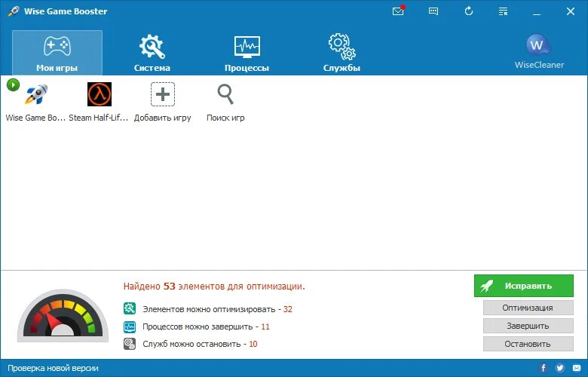Open the Службы tab
This screenshot has height=377, width=588.
tap(341, 53)
